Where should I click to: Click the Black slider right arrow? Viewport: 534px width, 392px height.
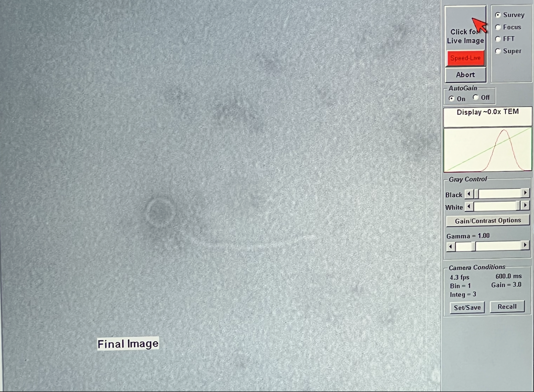click(x=525, y=193)
